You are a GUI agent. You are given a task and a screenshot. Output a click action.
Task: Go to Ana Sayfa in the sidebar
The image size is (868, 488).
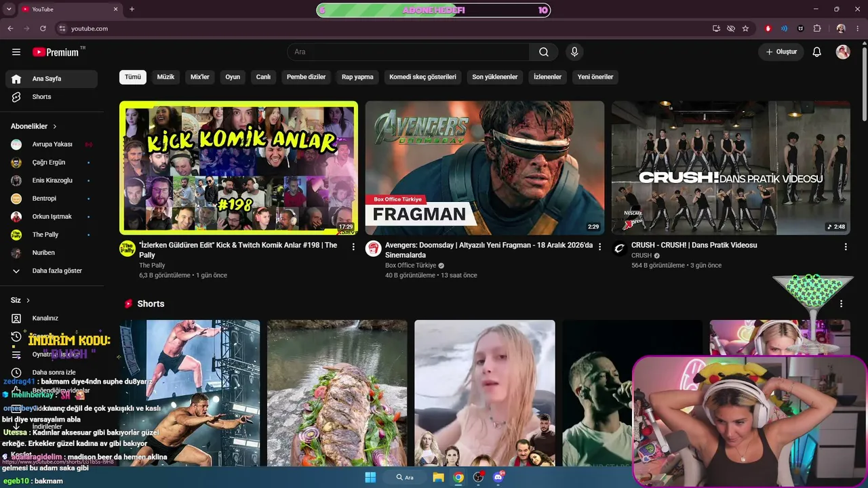52,79
